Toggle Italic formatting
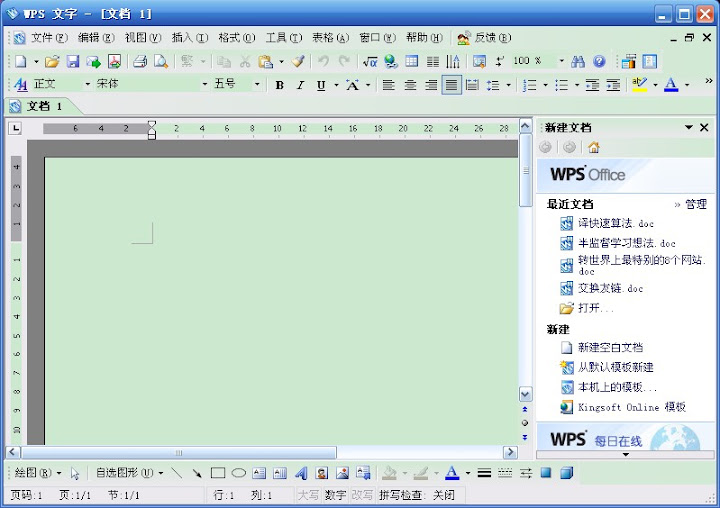The height and width of the screenshot is (508, 720). coord(300,85)
